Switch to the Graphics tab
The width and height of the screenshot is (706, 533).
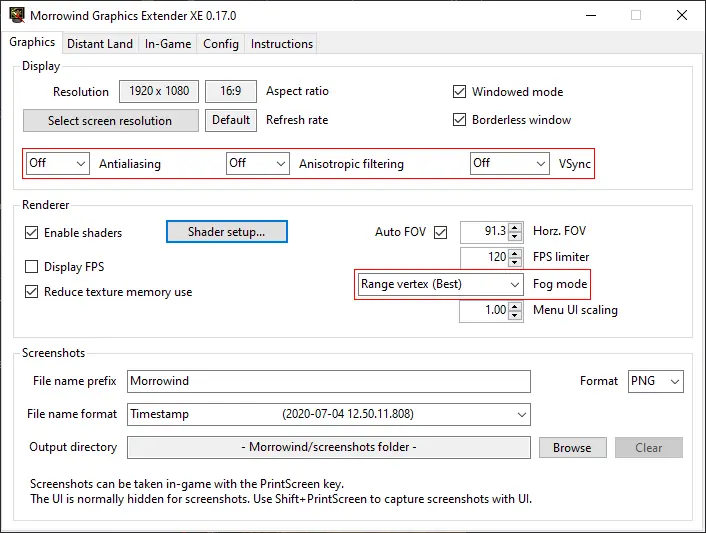[32, 42]
